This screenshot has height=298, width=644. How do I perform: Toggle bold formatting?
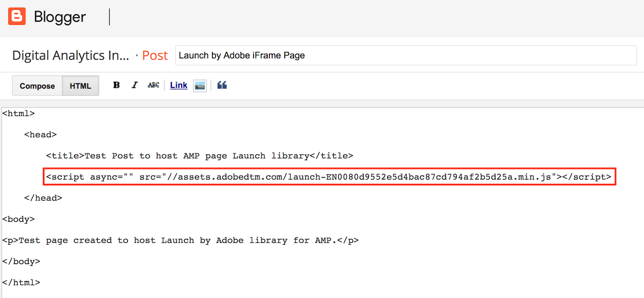click(x=116, y=85)
